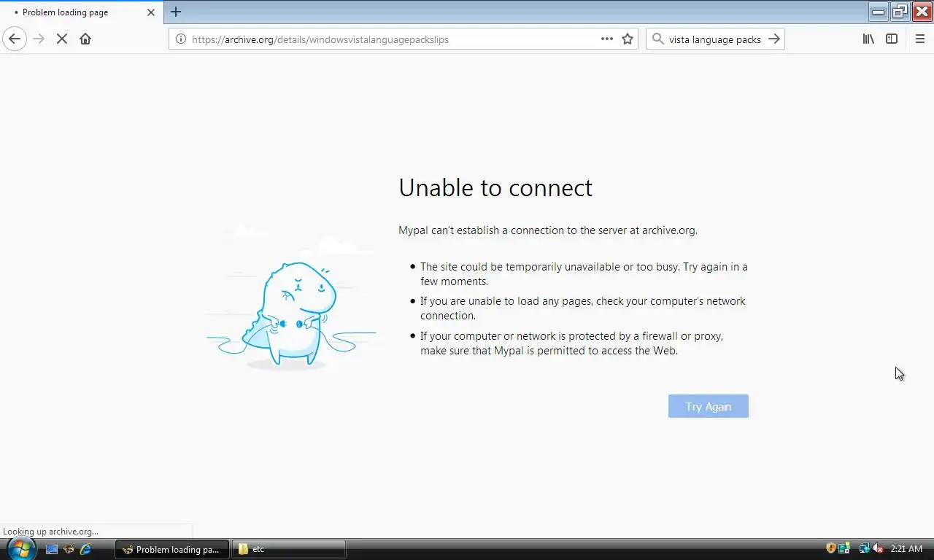Click the Try Again button
Screen dimensions: 934x560
(708, 406)
